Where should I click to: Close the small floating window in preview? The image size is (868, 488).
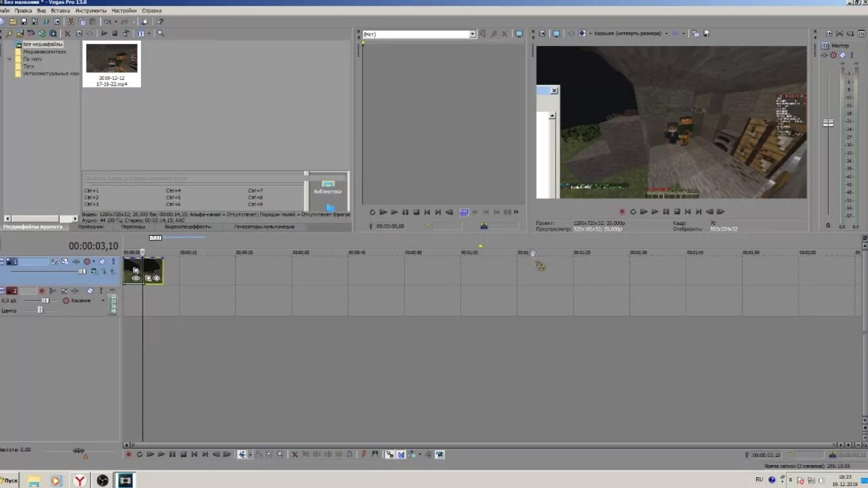554,90
